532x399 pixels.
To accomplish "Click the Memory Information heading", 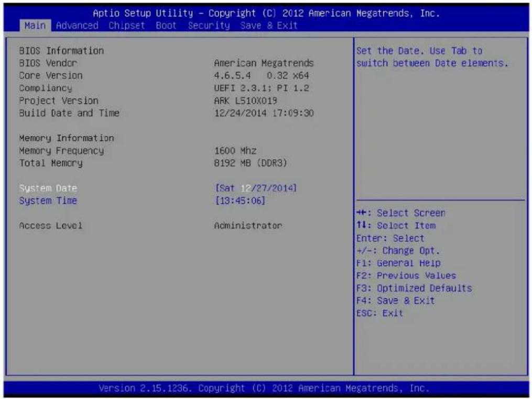I will tap(67, 138).
